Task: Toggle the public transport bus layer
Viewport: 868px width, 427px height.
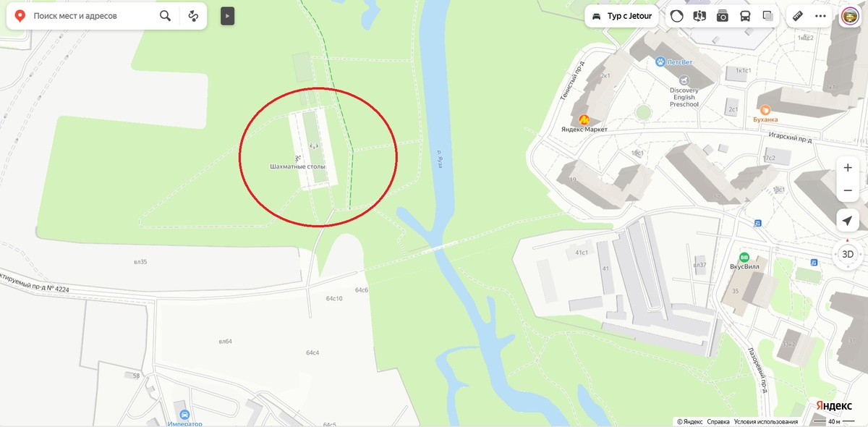Action: coord(744,15)
